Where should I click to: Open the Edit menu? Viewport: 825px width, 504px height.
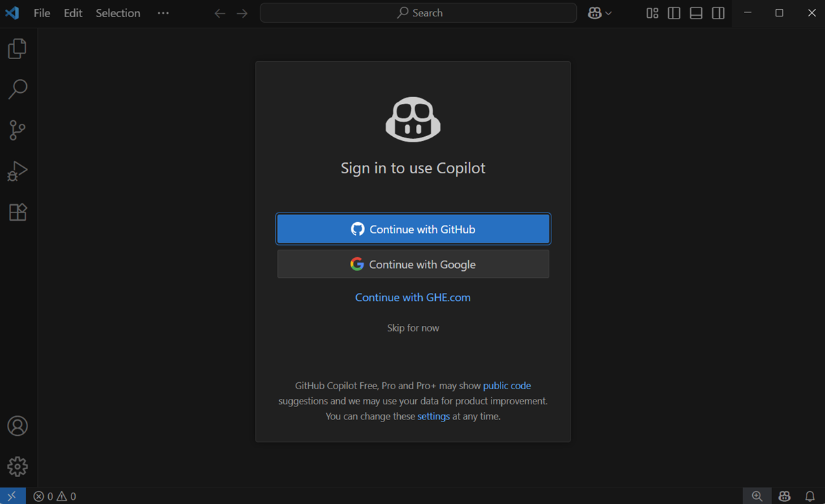click(x=72, y=12)
